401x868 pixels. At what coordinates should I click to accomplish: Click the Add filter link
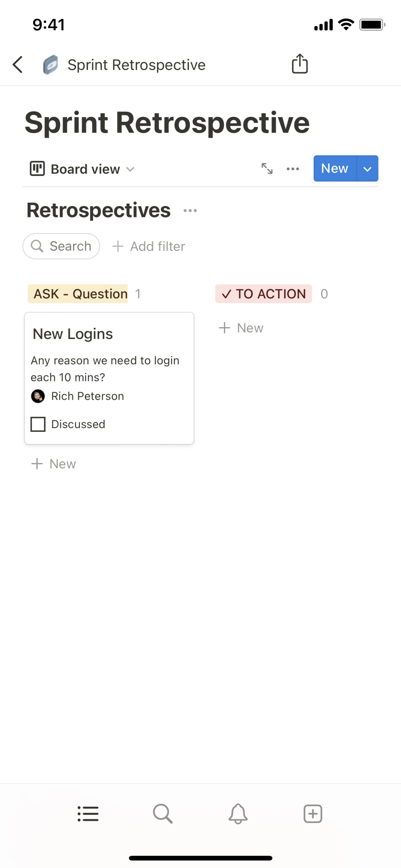point(149,246)
